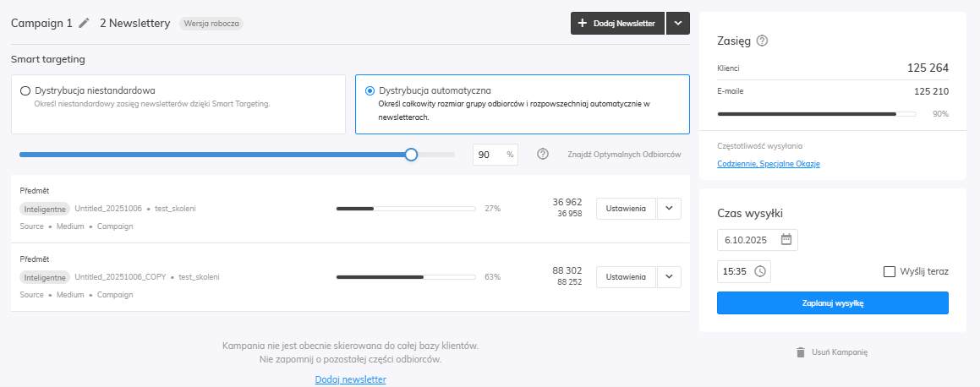Open dropdown beside Untitled_20251006_COPY Ustawienia
This screenshot has width=980, height=387.
(x=669, y=276)
